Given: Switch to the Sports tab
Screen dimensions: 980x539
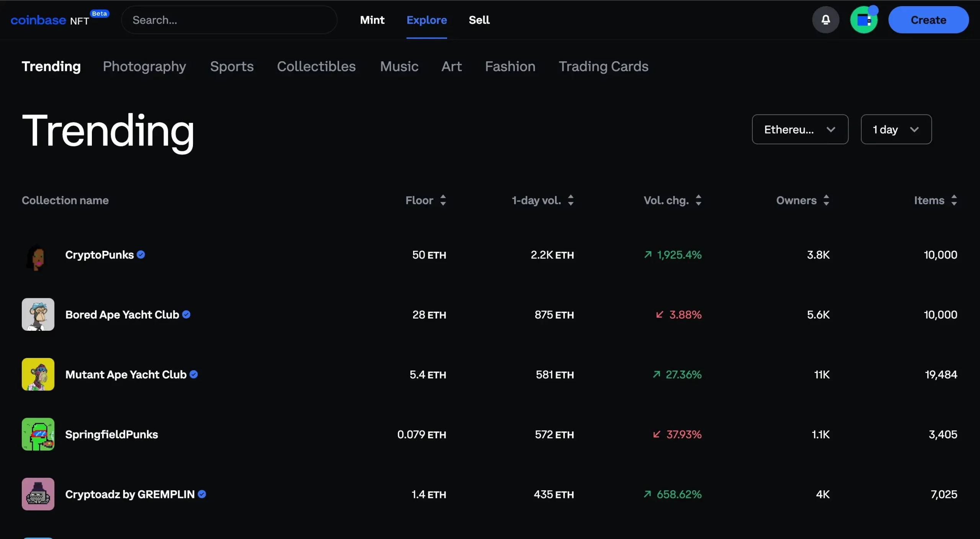Looking at the screenshot, I should tap(232, 67).
